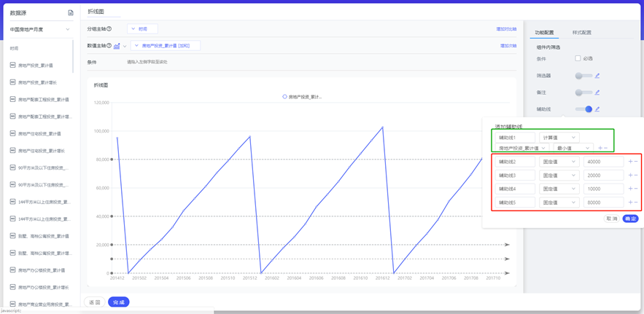The image size is (644, 314).
Task: Click the edit pencil icon next to 辅助线
Action: coord(597,109)
